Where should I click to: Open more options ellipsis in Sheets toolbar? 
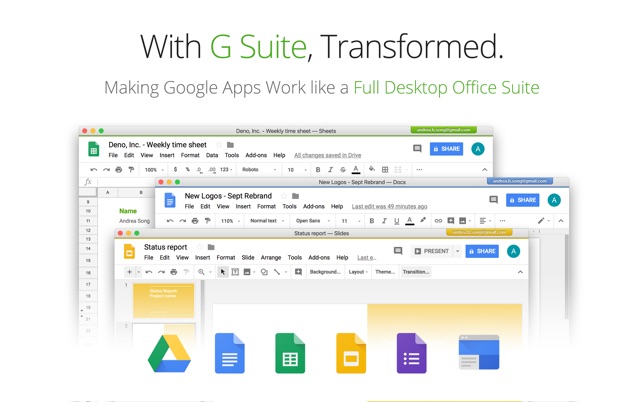click(x=419, y=169)
